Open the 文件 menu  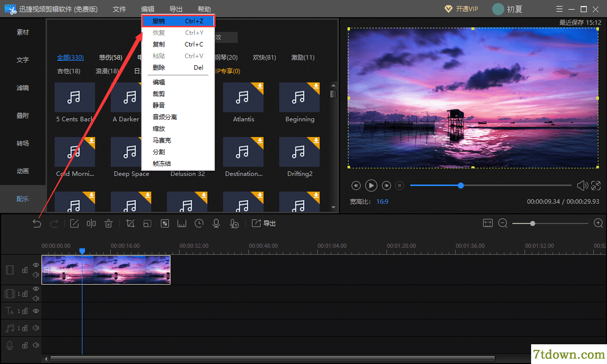[x=119, y=9]
